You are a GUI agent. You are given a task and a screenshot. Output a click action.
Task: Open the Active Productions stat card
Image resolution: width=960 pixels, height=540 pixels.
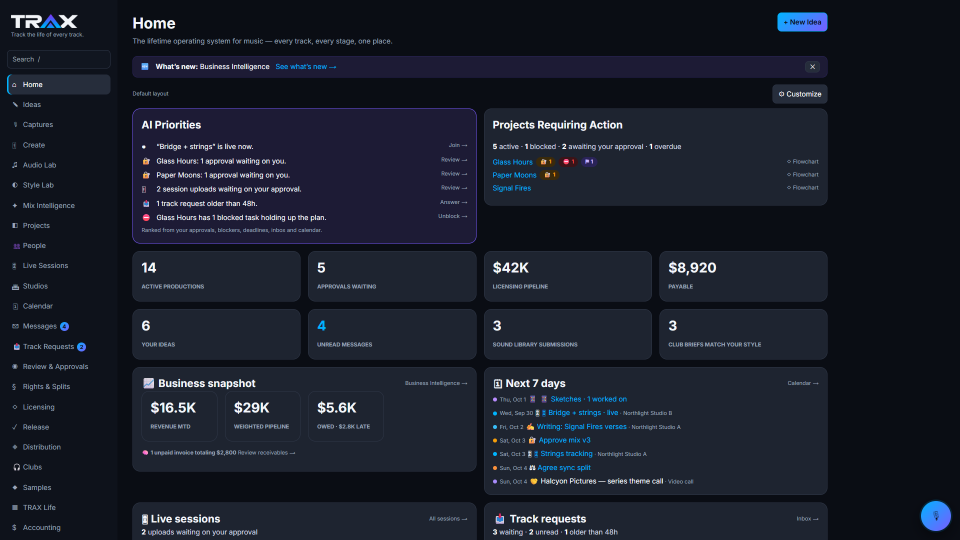point(216,276)
